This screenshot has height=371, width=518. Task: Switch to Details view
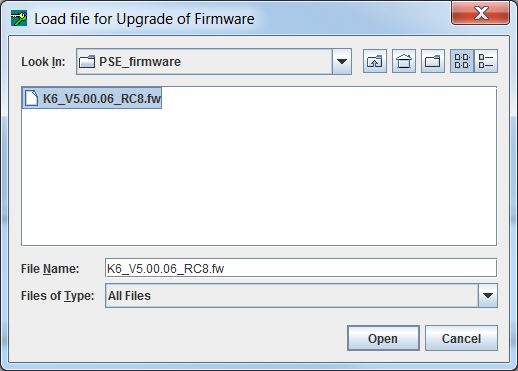coord(486,61)
